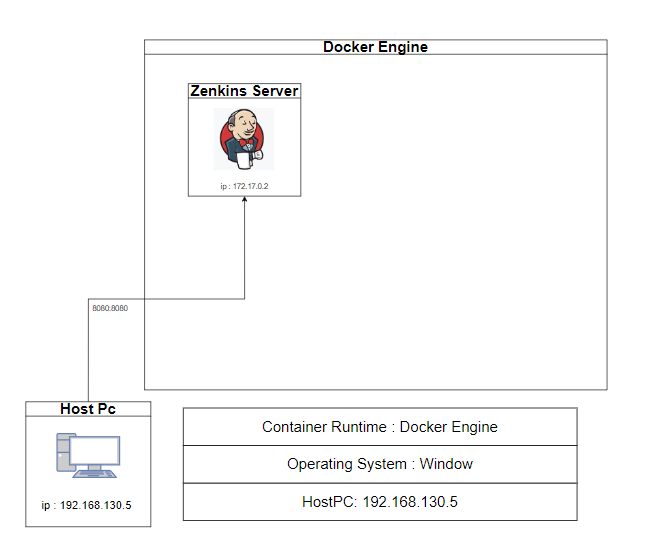Click the horizontal segment of the connector line
This screenshot has width=662, height=557.
coord(170,298)
